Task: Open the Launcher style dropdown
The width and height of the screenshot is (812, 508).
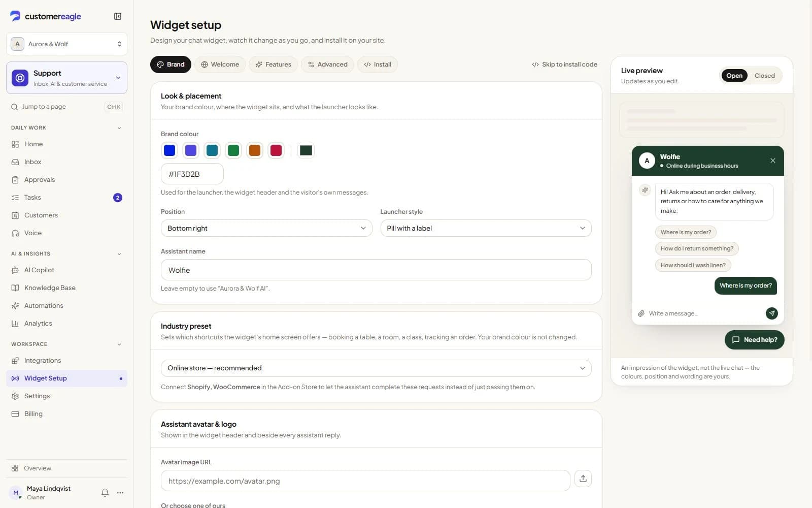Action: coord(486,228)
